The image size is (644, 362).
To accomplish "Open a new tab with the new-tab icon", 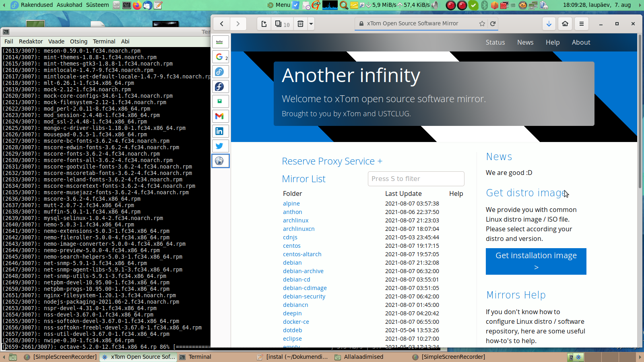I will [264, 24].
